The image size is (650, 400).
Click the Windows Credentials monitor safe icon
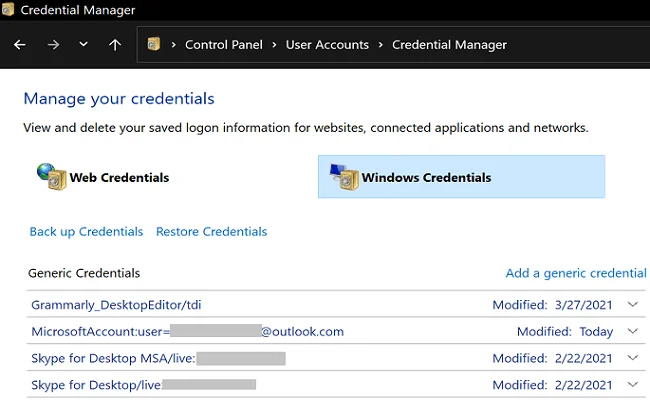click(x=344, y=177)
